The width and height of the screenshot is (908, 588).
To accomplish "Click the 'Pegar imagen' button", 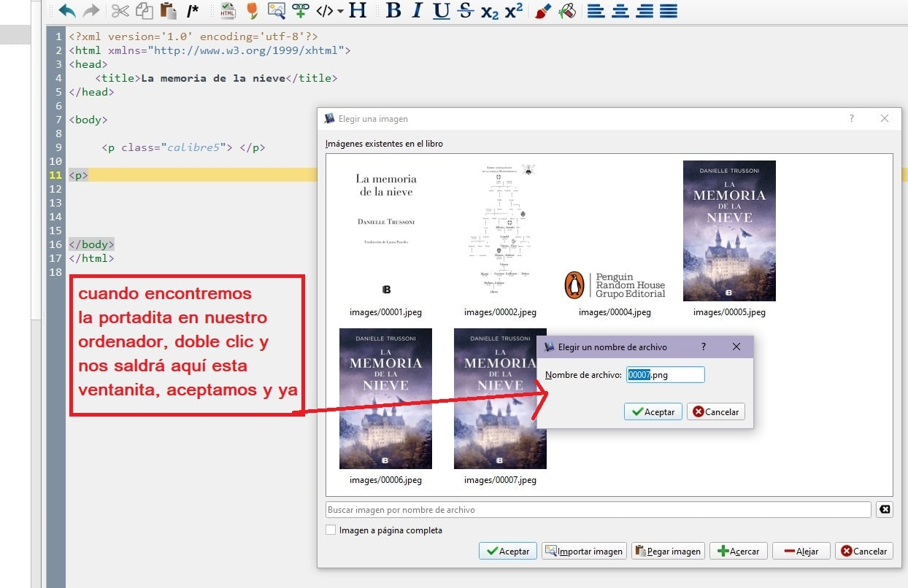I will [668, 551].
